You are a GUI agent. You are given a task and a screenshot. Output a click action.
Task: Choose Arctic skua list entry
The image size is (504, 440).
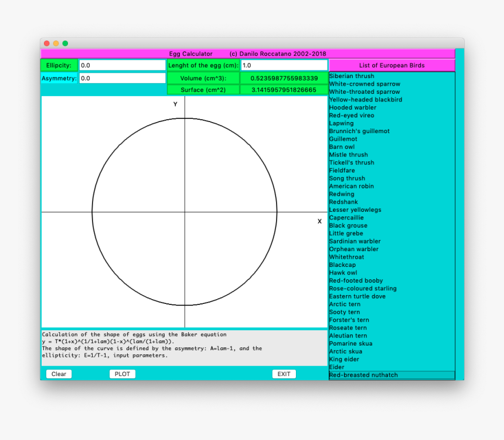pyautogui.click(x=392, y=351)
